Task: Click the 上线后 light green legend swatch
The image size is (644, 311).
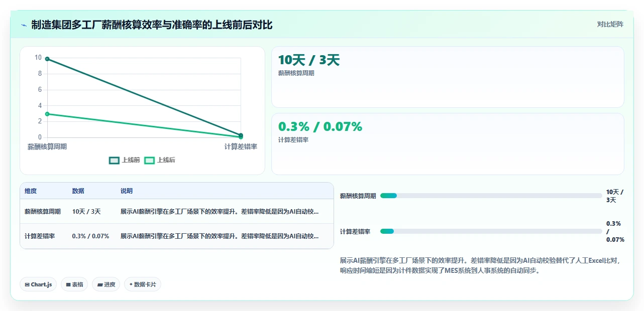Action: pyautogui.click(x=149, y=160)
